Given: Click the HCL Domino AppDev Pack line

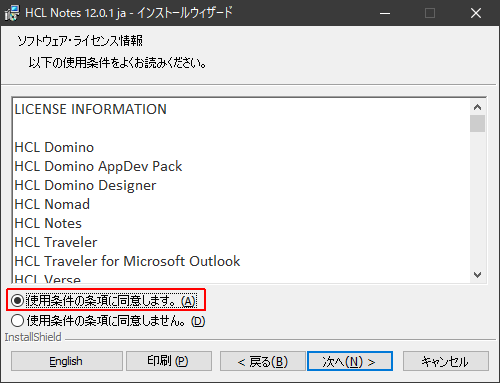Looking at the screenshot, I should pyautogui.click(x=98, y=166).
